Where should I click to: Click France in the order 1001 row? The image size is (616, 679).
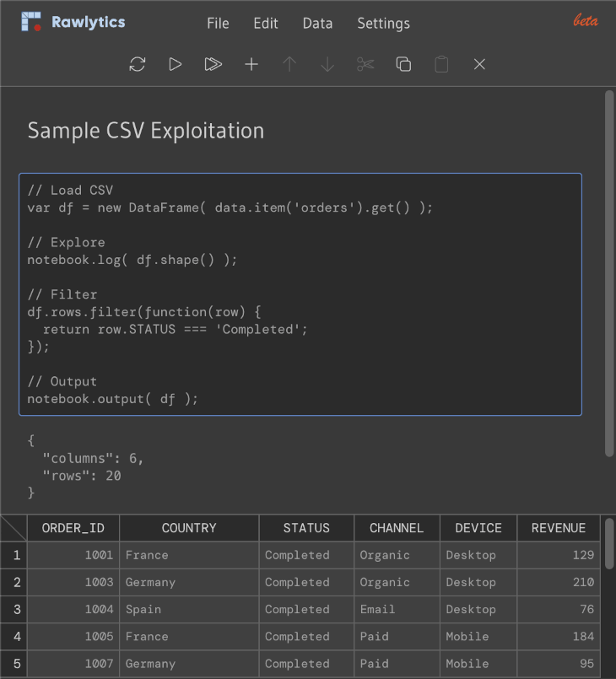[189, 555]
